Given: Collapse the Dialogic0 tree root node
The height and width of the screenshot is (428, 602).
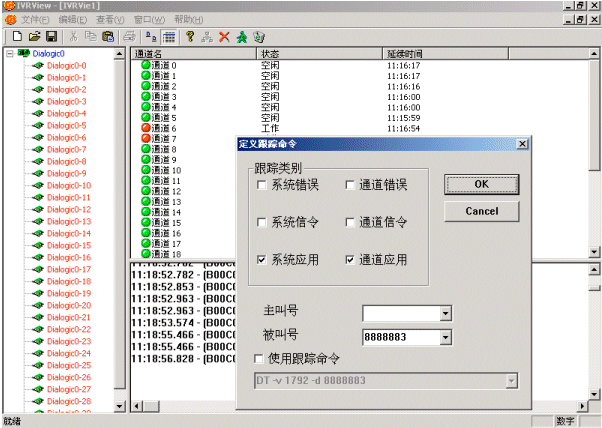Looking at the screenshot, I should pos(11,54).
